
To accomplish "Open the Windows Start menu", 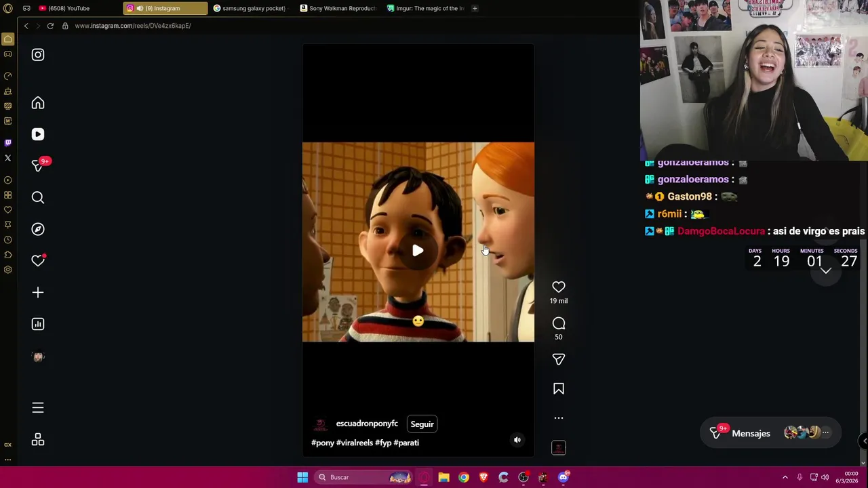I will pyautogui.click(x=302, y=477).
